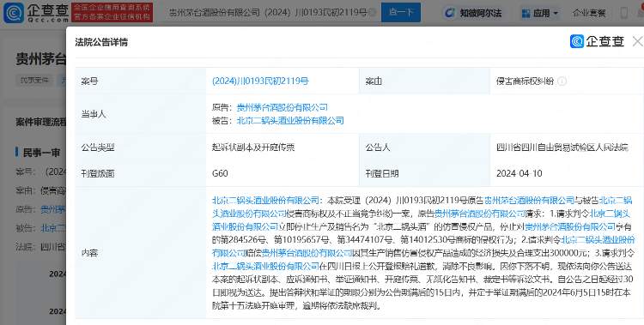Clear the search box with the small x icon
Image resolution: width=644 pixels, height=325 pixels.
[x=372, y=13]
